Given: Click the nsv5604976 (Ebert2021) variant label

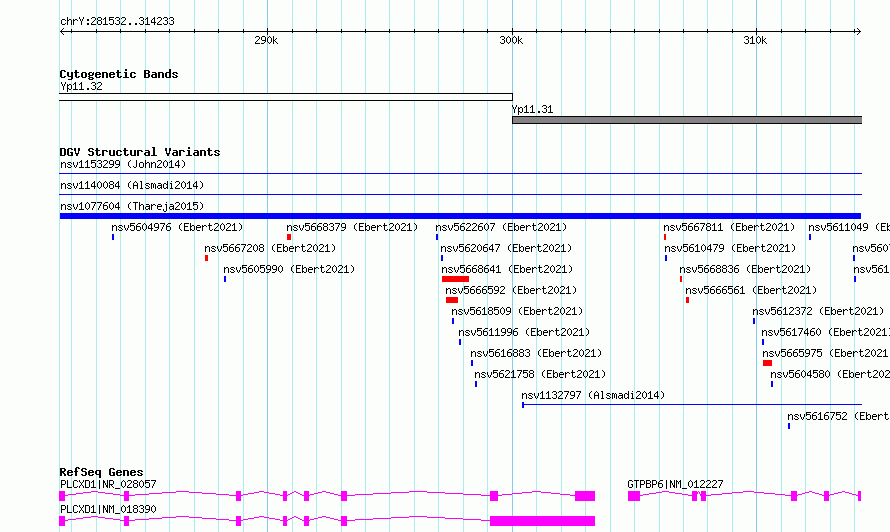Looking at the screenshot, I should click(177, 227).
